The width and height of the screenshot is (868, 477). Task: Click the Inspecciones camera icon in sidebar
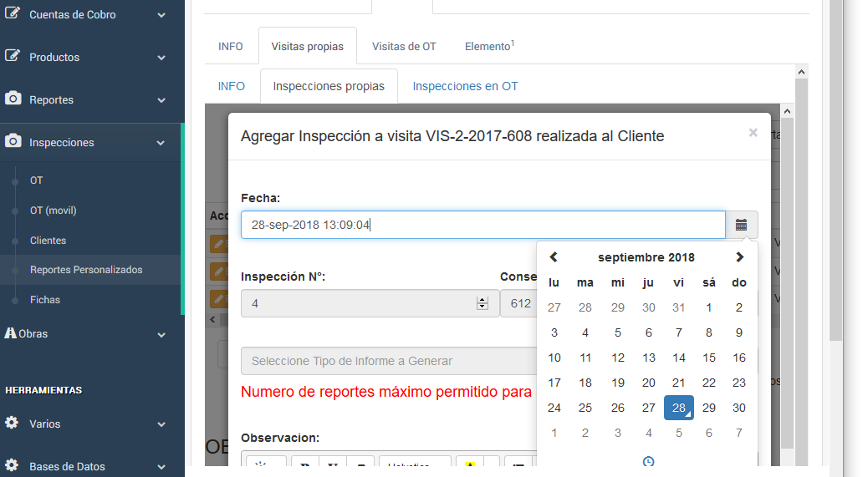pyautogui.click(x=13, y=142)
